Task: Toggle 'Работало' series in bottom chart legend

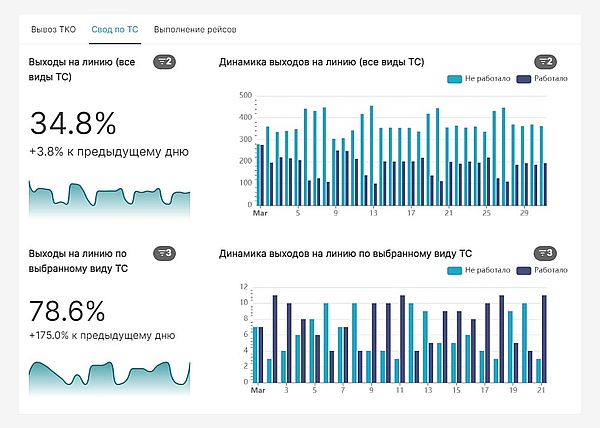Action: (x=550, y=270)
